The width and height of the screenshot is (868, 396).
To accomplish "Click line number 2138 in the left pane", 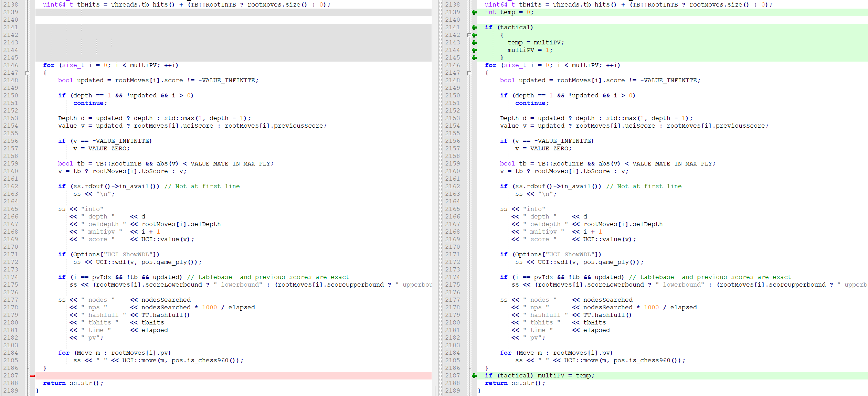I will point(11,5).
